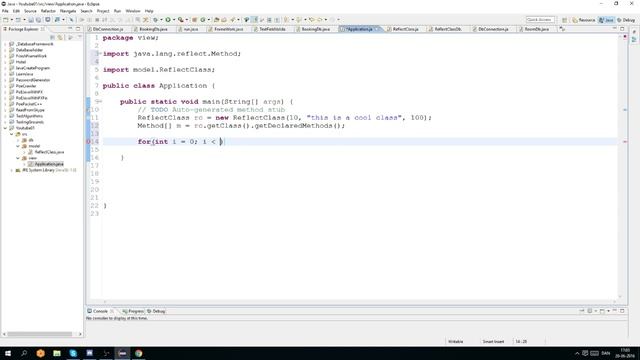640x360 pixels.
Task: Collapse the src folder node
Action: [11, 134]
